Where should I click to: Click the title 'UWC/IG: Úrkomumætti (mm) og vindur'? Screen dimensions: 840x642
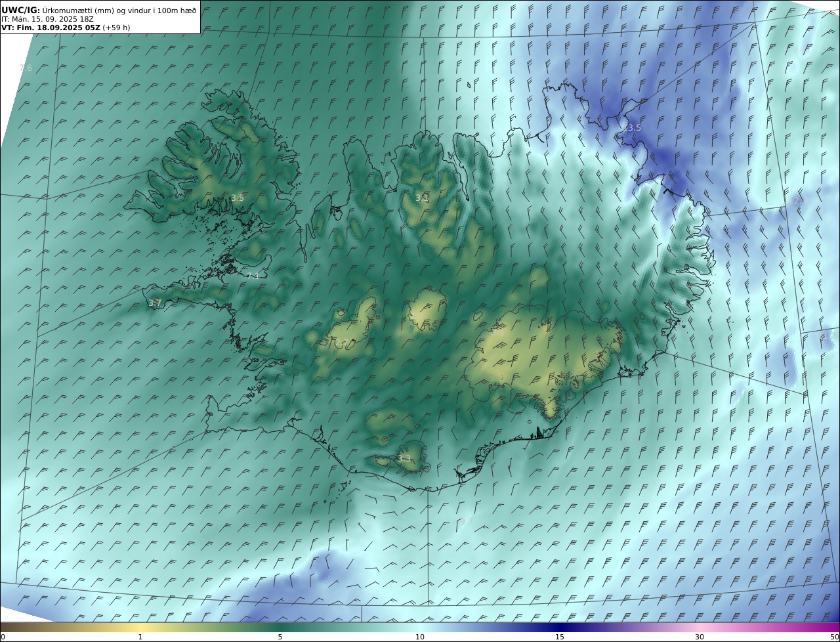[98, 10]
